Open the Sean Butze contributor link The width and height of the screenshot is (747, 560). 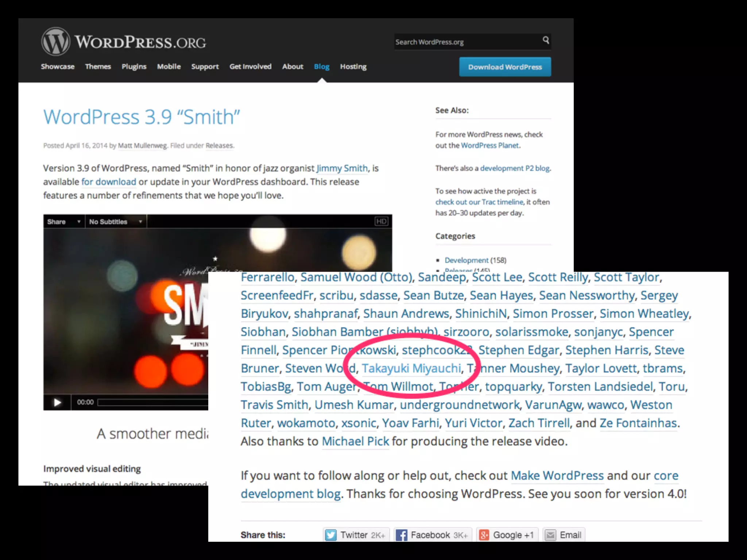434,295
